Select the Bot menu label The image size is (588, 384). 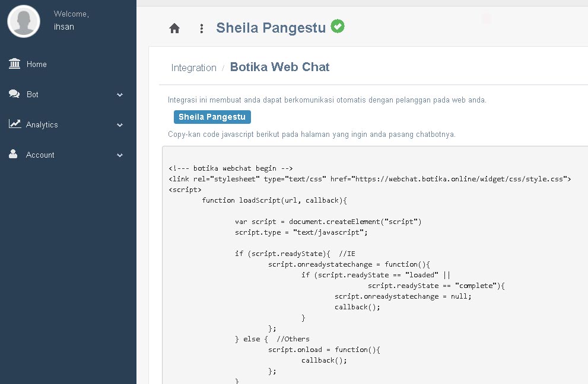pos(33,94)
